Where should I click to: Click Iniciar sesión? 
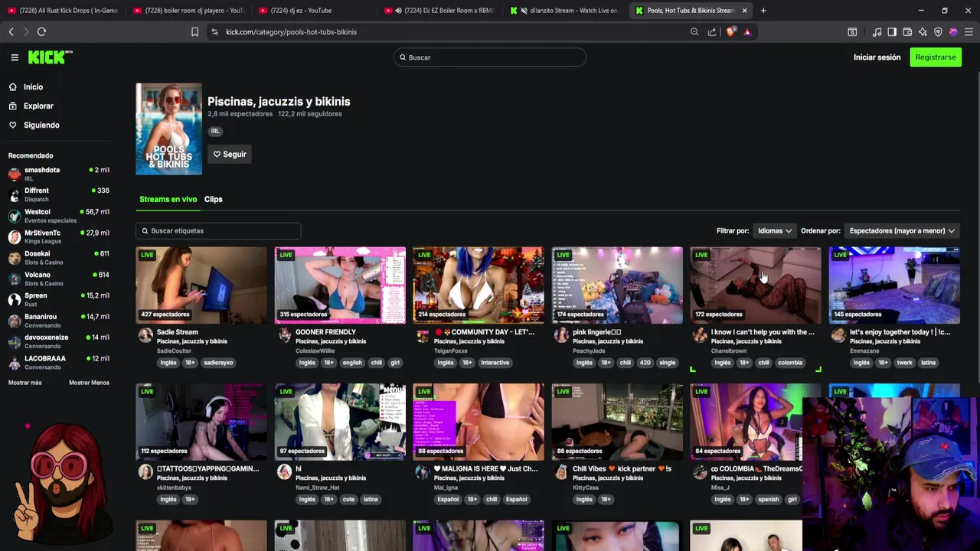click(x=877, y=57)
